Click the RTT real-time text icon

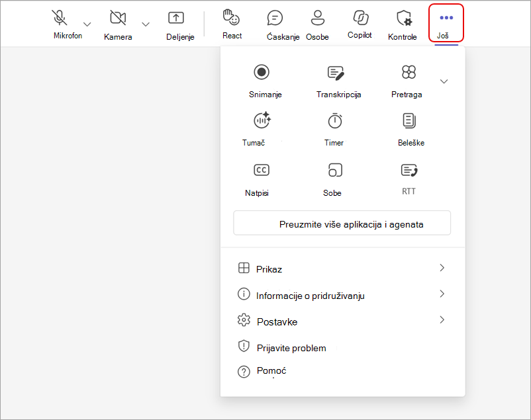[409, 170]
